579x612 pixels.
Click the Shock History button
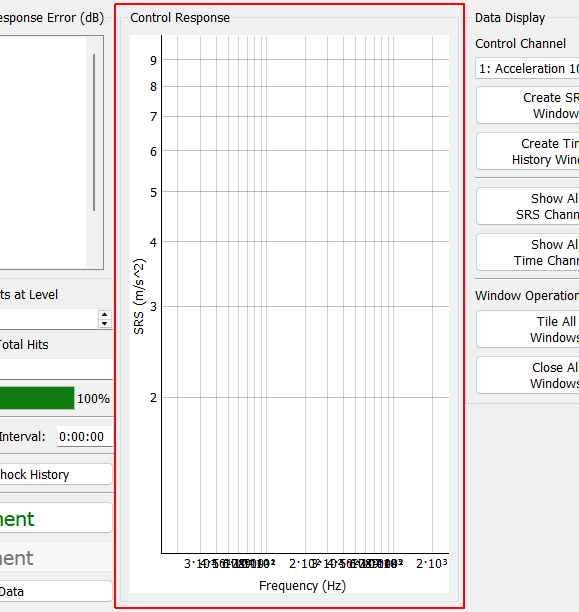pyautogui.click(x=56, y=474)
